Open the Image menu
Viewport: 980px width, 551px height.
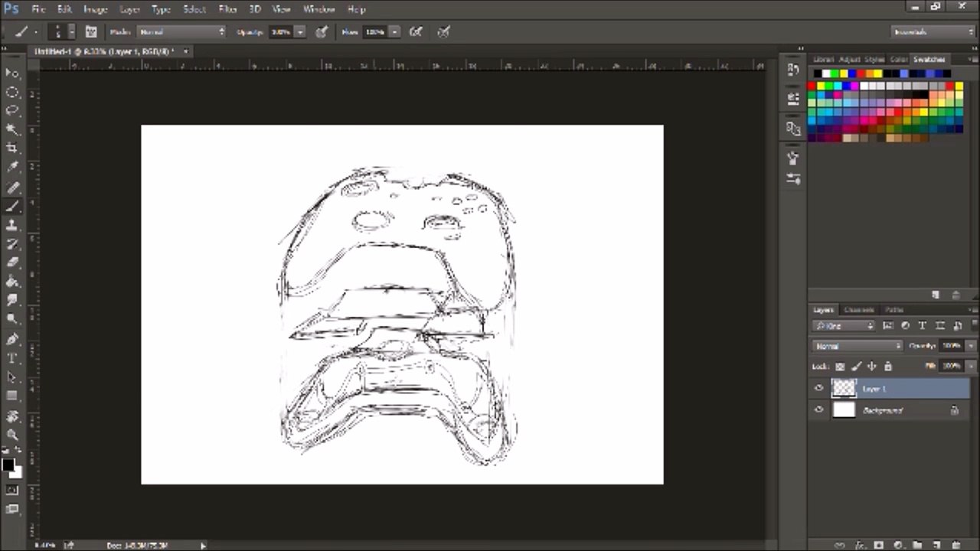(95, 9)
